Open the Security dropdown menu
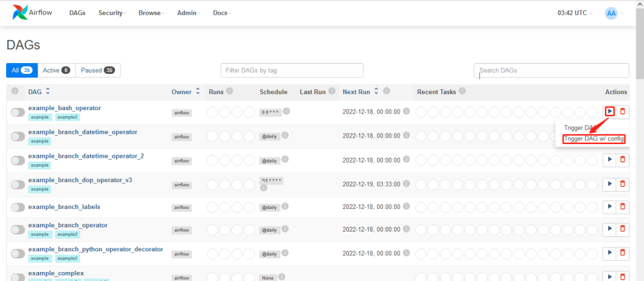Viewport: 644px width, 281px height. point(112,13)
